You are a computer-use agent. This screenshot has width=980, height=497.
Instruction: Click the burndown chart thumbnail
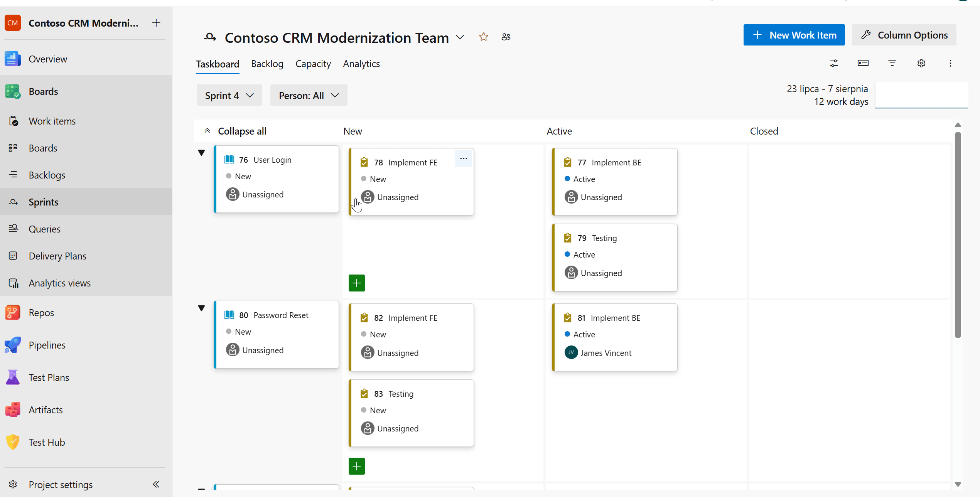coord(921,95)
